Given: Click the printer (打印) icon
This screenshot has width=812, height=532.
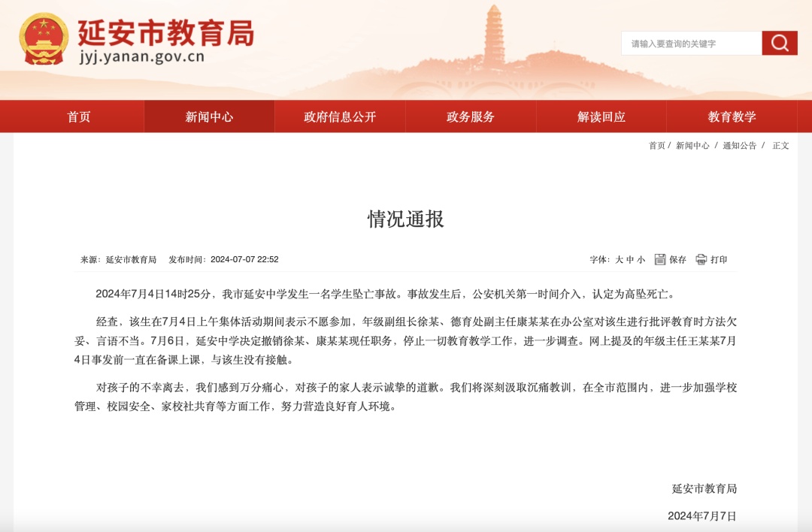Looking at the screenshot, I should (700, 261).
